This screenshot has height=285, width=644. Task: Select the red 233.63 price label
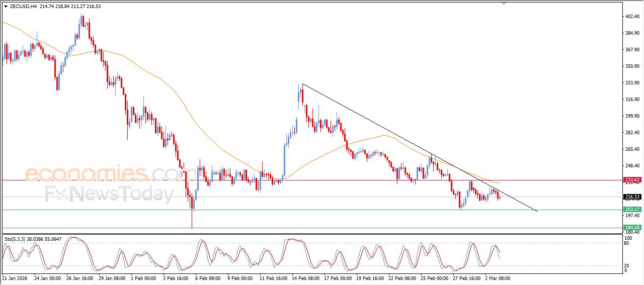click(x=631, y=180)
